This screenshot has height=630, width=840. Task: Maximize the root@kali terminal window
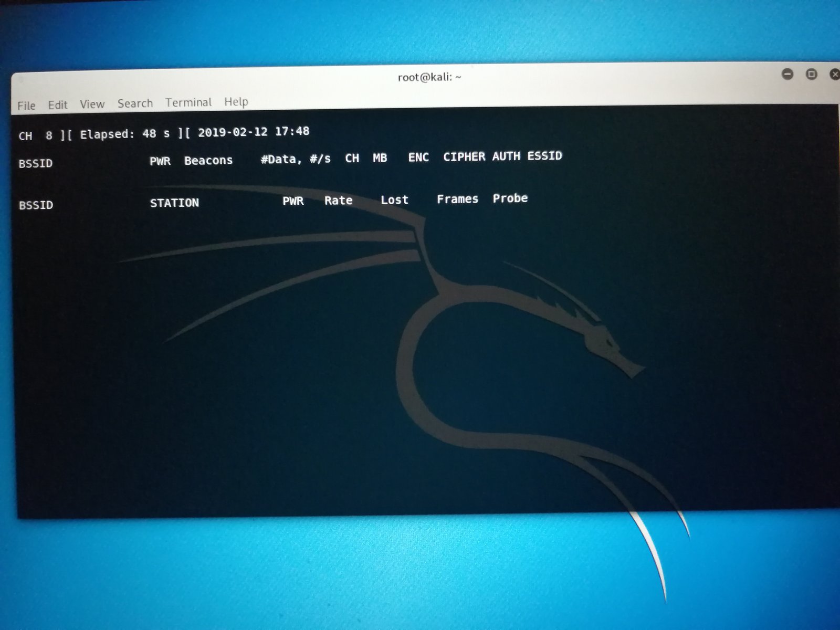click(811, 75)
